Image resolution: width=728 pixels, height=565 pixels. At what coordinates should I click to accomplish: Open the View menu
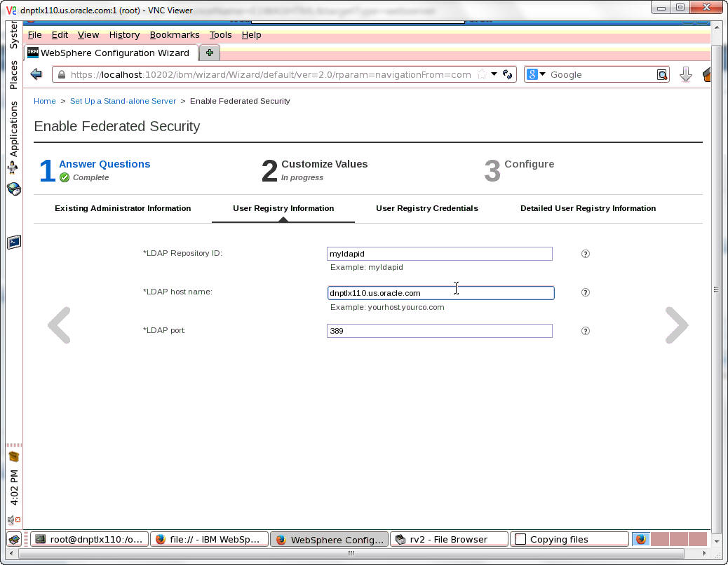(x=88, y=35)
